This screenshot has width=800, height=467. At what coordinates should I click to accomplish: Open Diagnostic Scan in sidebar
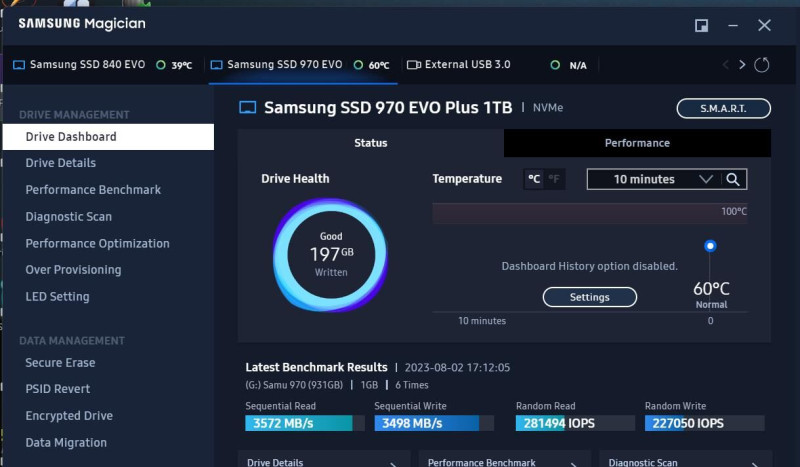point(69,217)
